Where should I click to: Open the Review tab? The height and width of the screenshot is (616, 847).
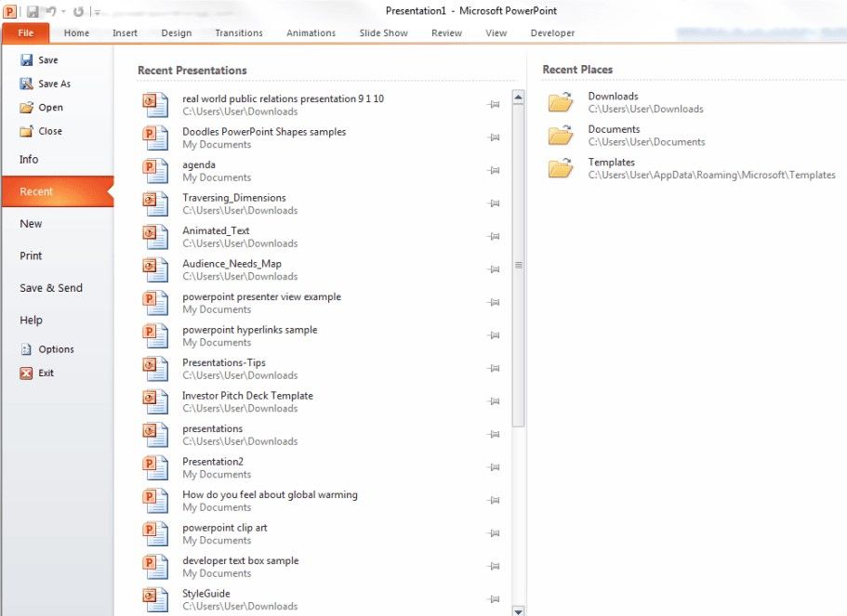446,33
